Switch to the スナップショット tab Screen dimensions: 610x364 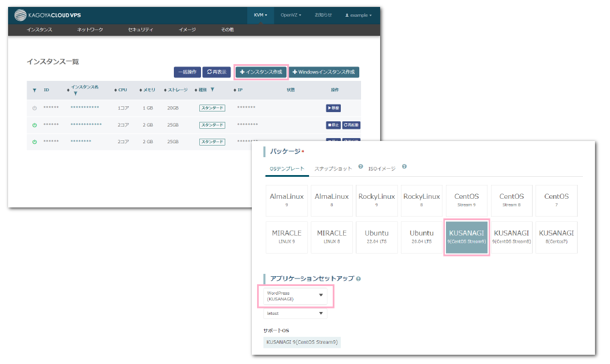[x=333, y=169]
